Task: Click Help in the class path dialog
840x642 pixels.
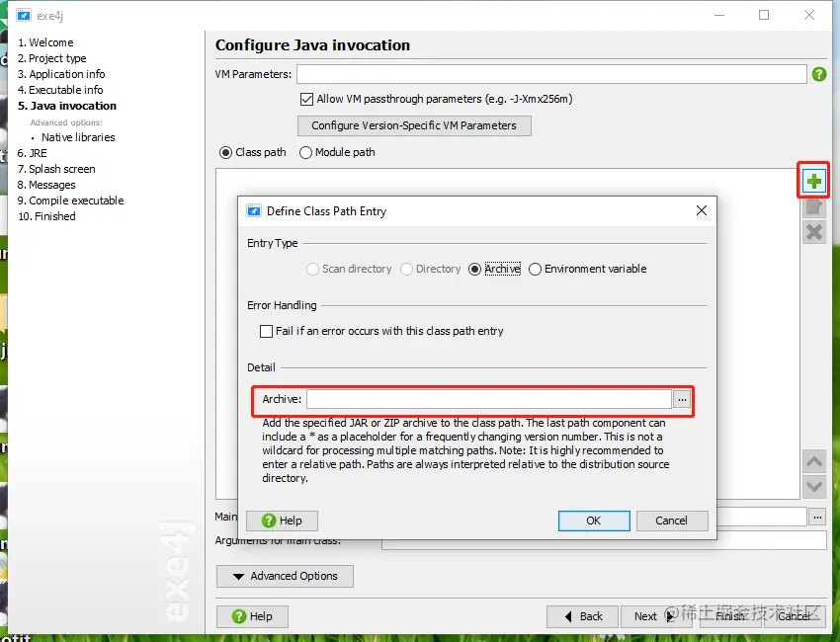Action: point(282,521)
